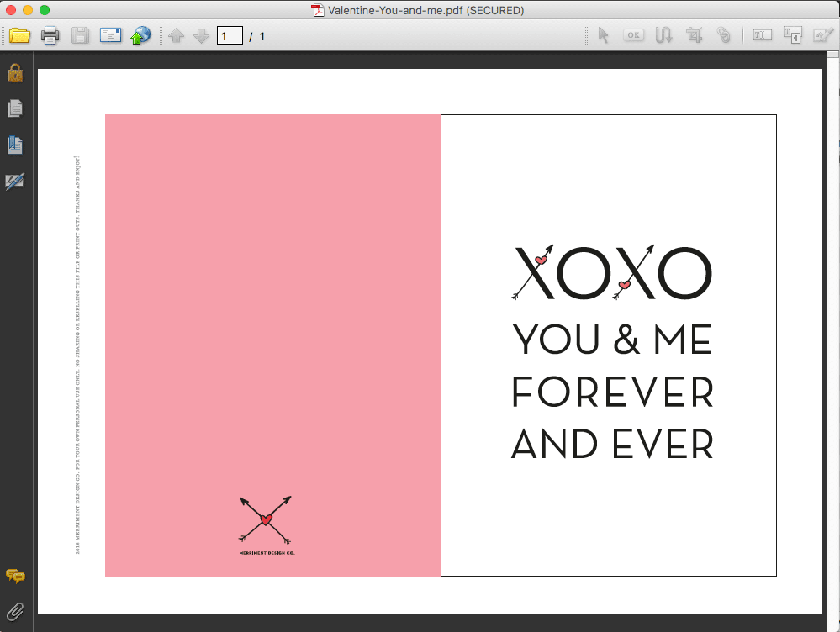Viewport: 840px width, 632px height.
Task: Click the AND EVER text line
Action: 613,444
